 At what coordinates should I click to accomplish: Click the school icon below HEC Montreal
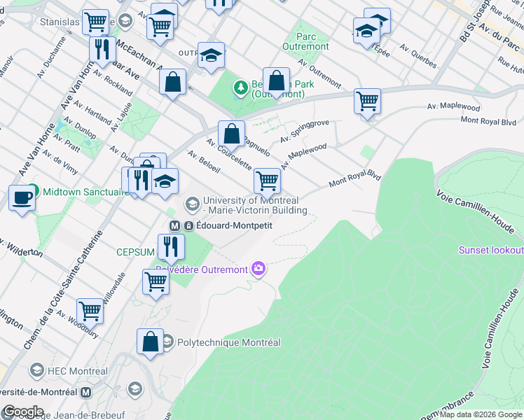pos(135,389)
